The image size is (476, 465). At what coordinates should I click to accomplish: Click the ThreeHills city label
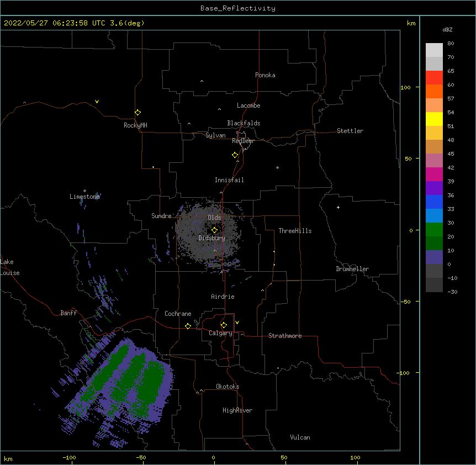pos(295,231)
